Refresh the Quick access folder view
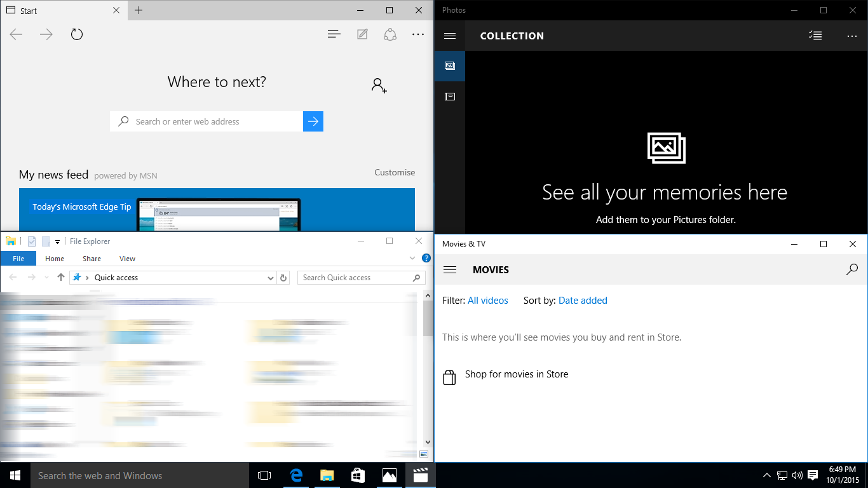 (283, 278)
